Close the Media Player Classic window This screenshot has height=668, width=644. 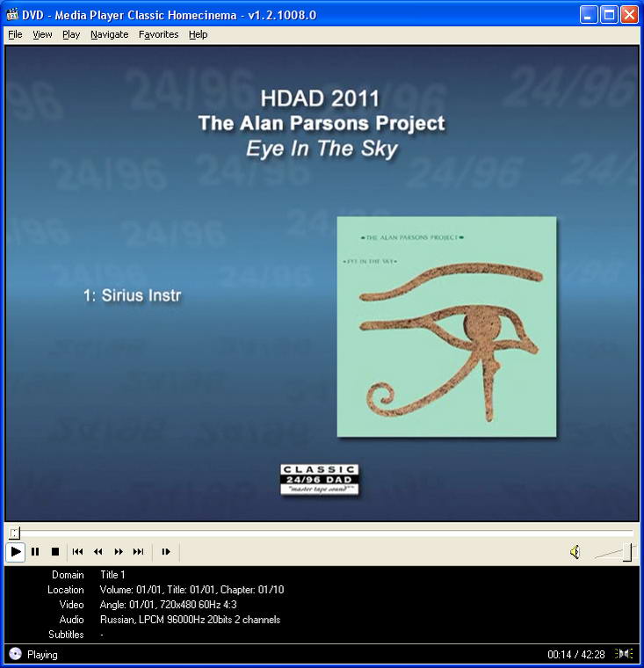629,15
